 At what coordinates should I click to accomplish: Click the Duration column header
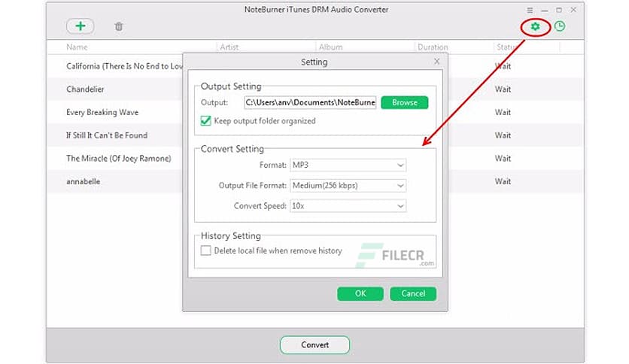pos(433,47)
